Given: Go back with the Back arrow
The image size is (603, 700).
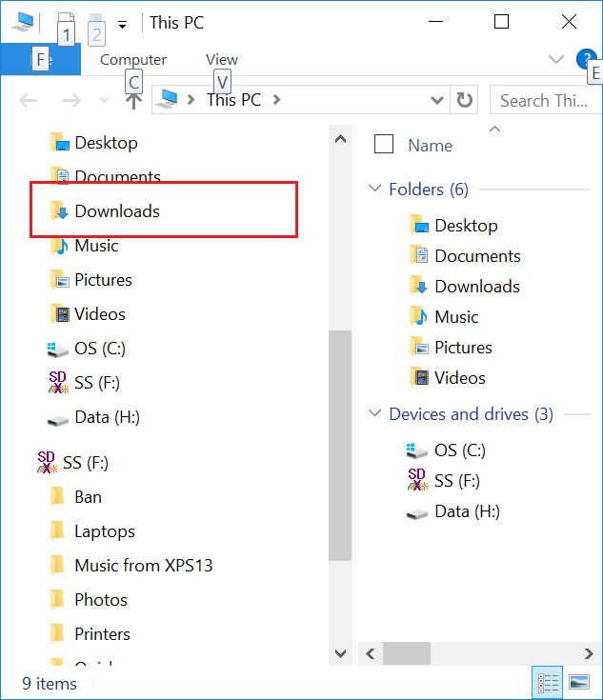Looking at the screenshot, I should point(29,100).
